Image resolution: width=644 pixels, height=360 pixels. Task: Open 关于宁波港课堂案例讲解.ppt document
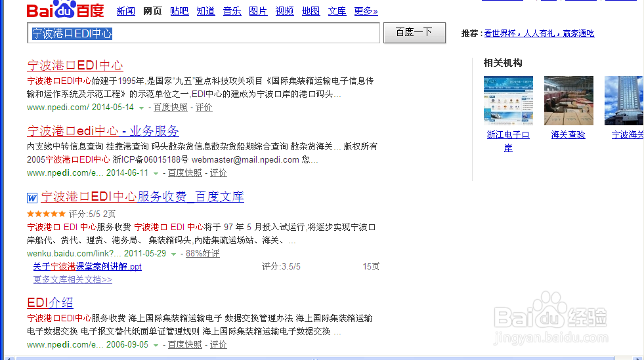[87, 266]
